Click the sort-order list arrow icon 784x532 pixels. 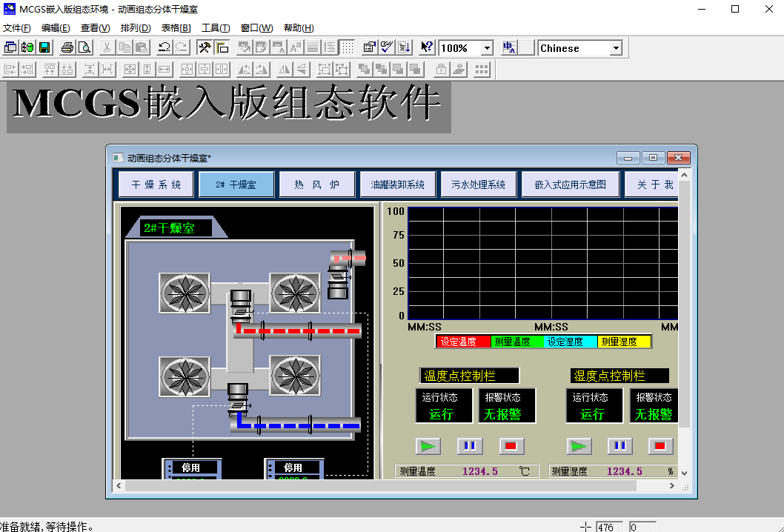(x=404, y=47)
